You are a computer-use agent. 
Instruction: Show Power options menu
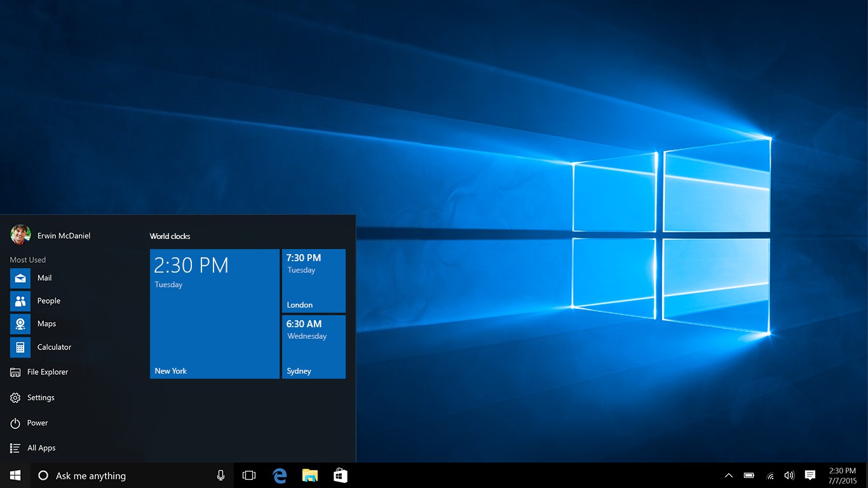tap(38, 423)
